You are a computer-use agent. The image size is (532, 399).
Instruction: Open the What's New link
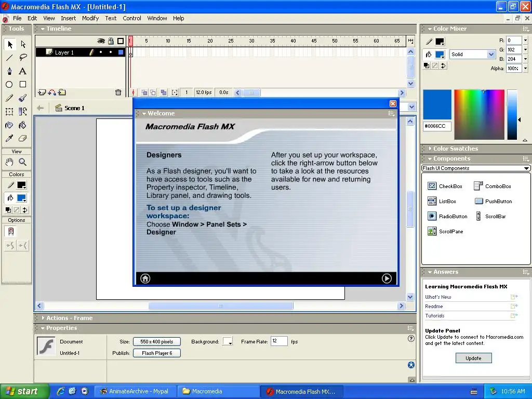coord(438,297)
